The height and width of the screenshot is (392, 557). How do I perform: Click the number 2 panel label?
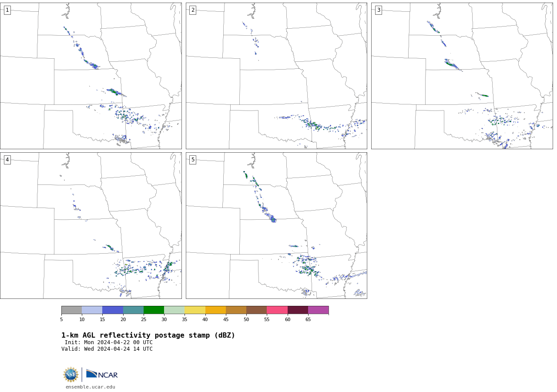coord(193,10)
